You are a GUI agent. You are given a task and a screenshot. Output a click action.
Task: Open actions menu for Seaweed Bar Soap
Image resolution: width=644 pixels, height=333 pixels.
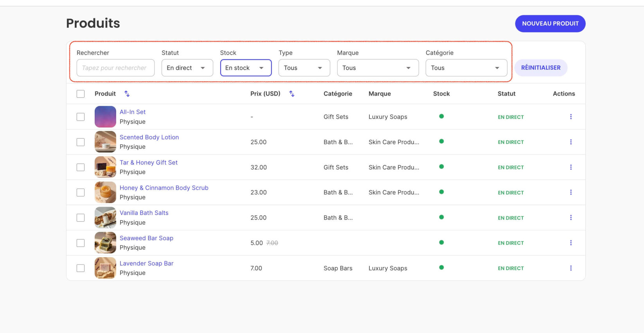click(x=571, y=243)
